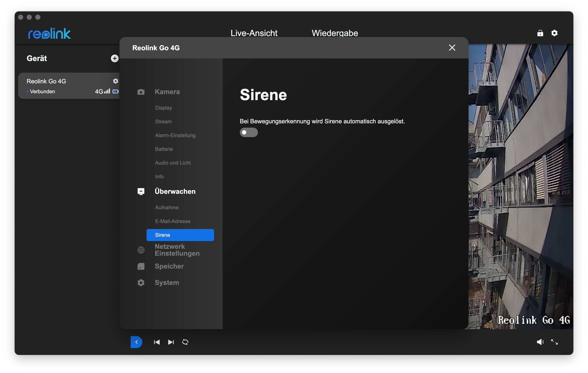Close the Reolink Go 4G dialog

(452, 48)
